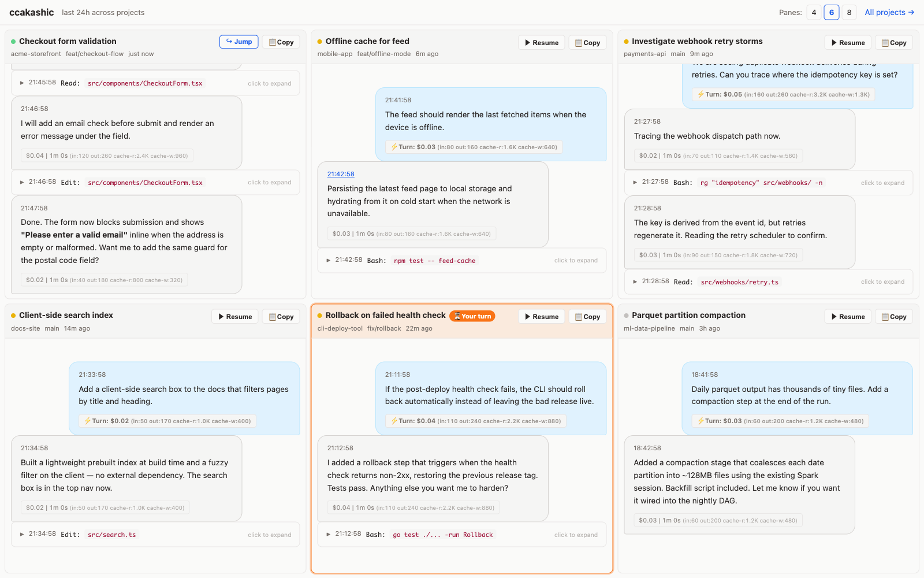Viewport: 924px width, 578px height.
Task: Click the Jump button for Checkout form validation
Action: tap(239, 42)
